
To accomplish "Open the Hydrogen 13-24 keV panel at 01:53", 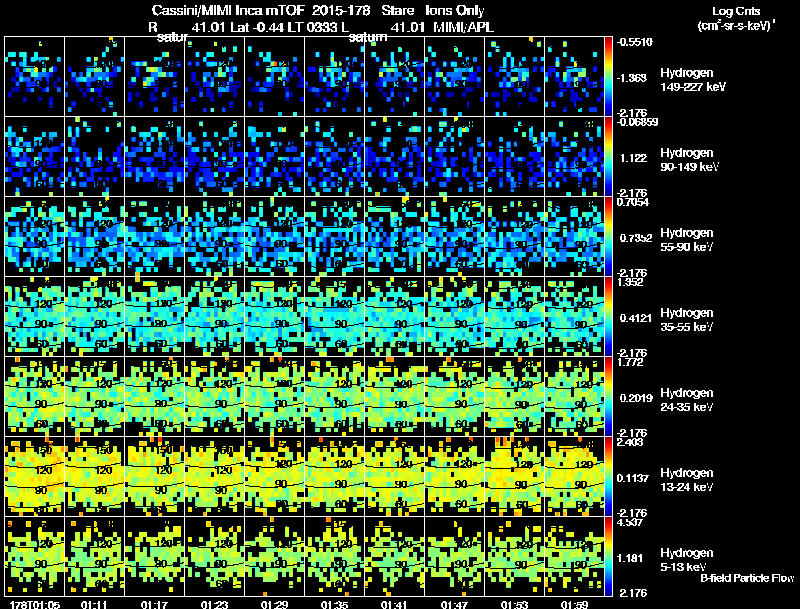I will pyautogui.click(x=514, y=477).
